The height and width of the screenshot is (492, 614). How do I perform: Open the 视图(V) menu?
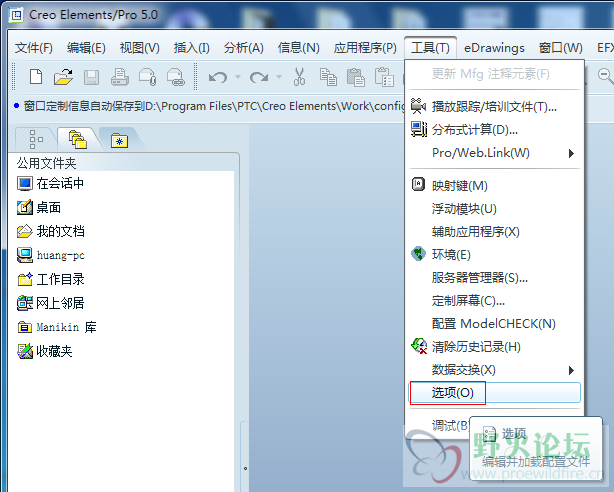(x=139, y=48)
